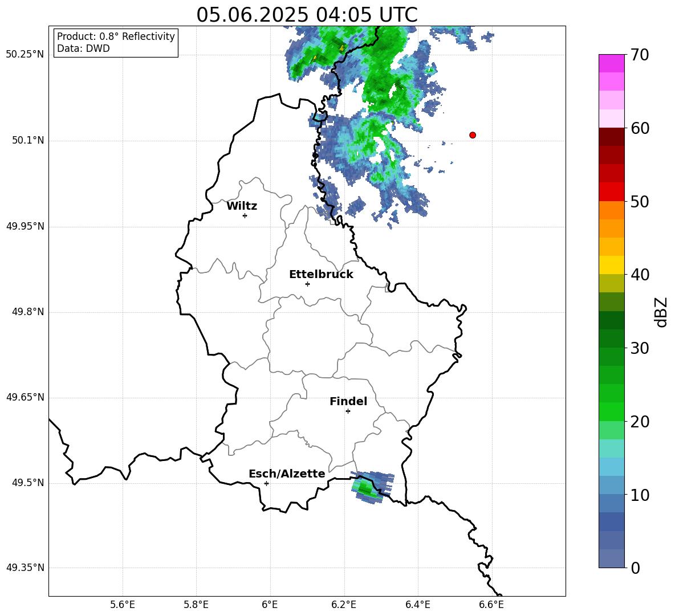Click the 10 value on colorbar
The width and height of the screenshot is (675, 616).
[640, 495]
